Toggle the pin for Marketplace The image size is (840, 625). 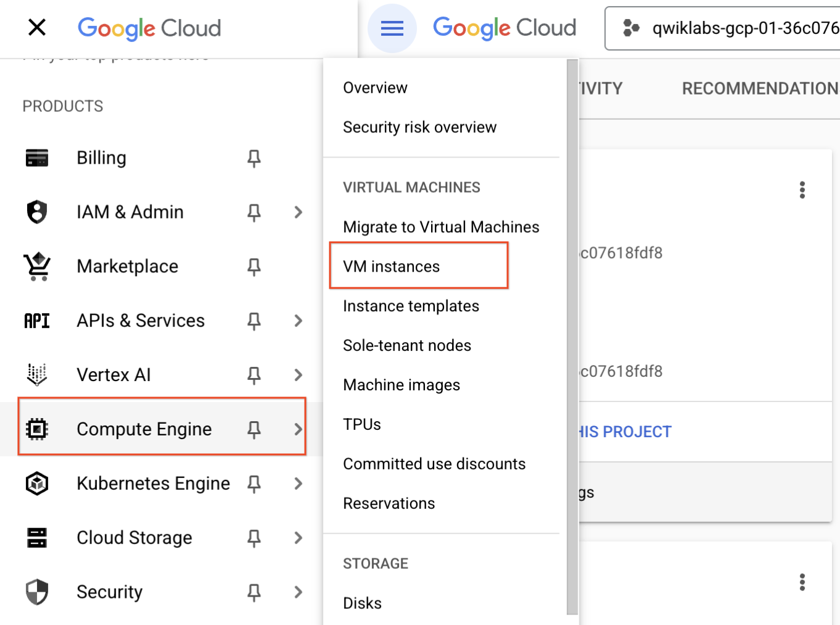(x=254, y=267)
